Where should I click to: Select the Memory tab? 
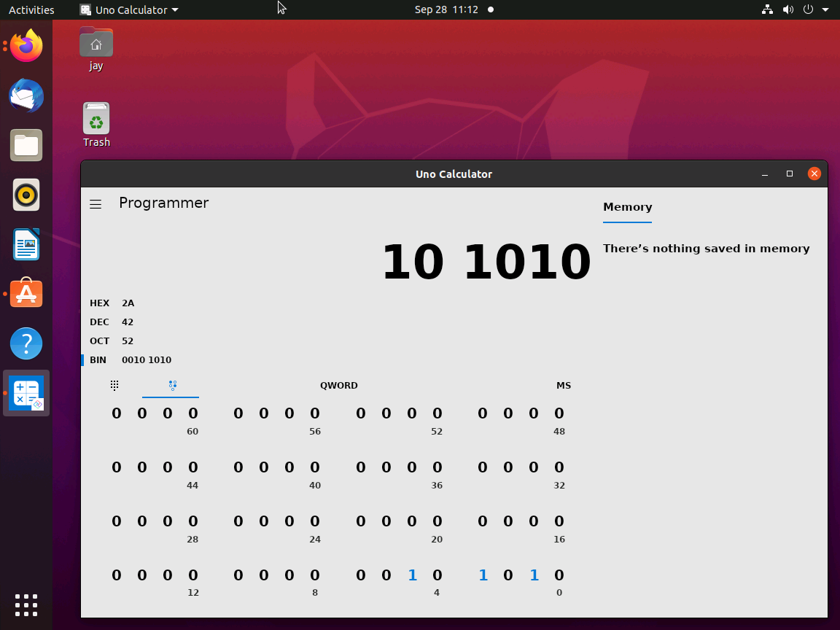point(627,207)
